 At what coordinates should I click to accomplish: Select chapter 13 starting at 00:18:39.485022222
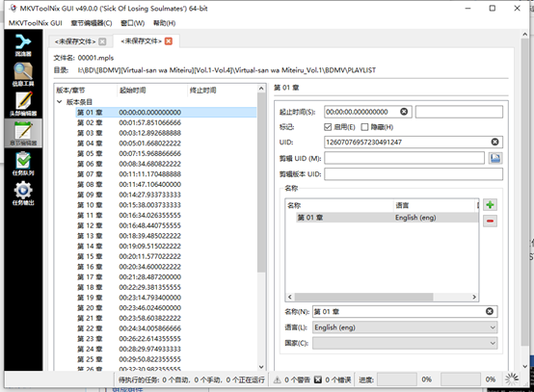coord(166,236)
